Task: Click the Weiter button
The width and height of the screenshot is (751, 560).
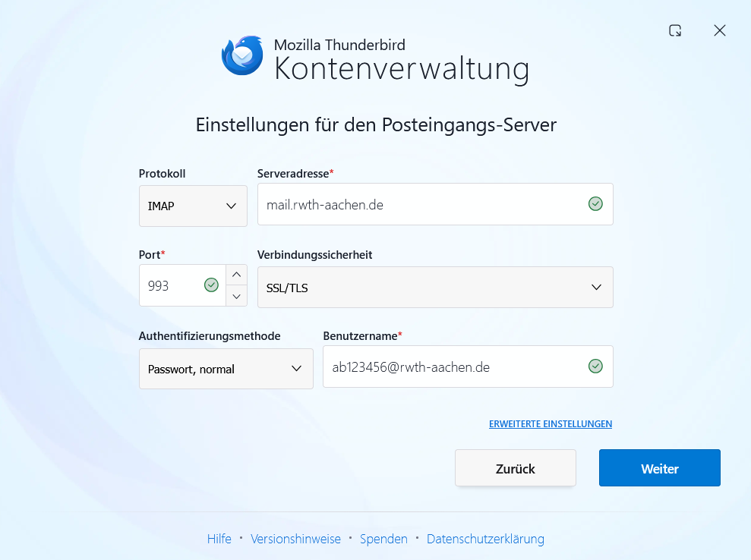Action: (660, 468)
